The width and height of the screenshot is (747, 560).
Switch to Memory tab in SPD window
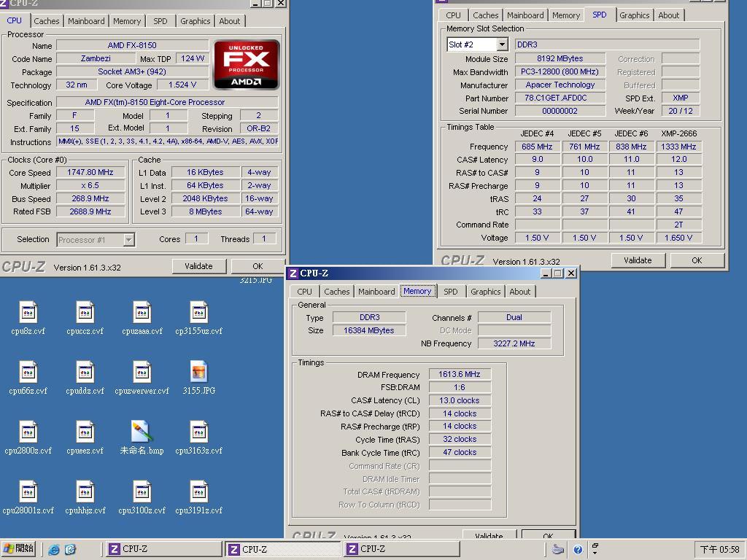566,15
